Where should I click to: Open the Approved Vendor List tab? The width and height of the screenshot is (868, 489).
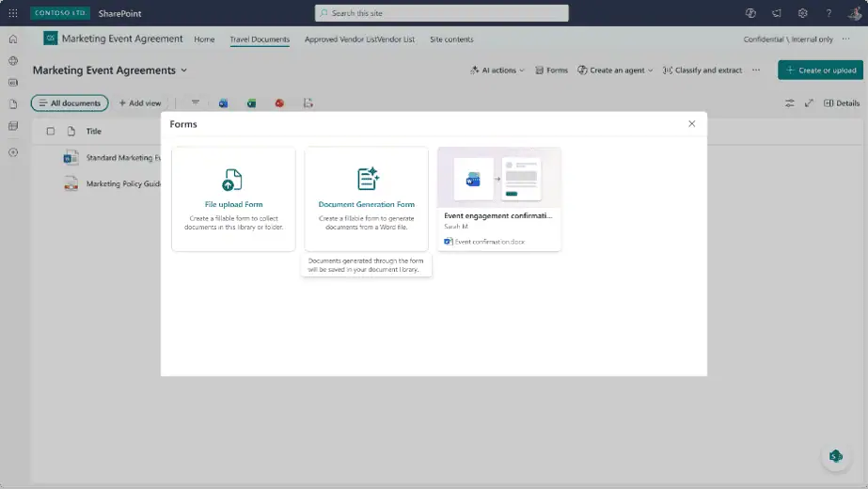point(359,39)
